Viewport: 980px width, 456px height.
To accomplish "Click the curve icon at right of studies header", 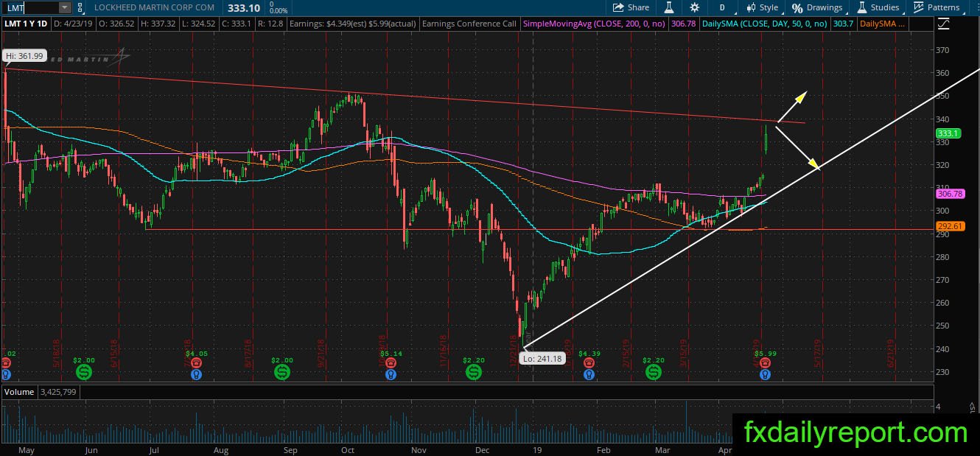I will click(x=945, y=24).
